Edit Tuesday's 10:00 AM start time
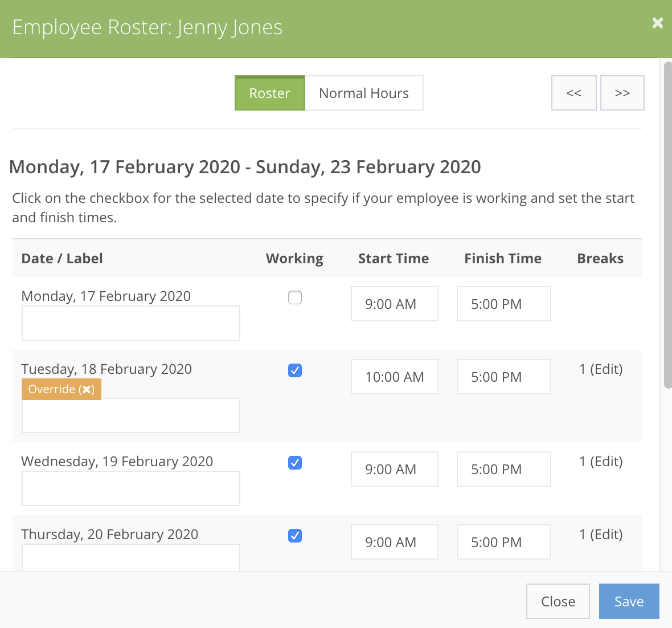Image resolution: width=672 pixels, height=628 pixels. point(394,377)
